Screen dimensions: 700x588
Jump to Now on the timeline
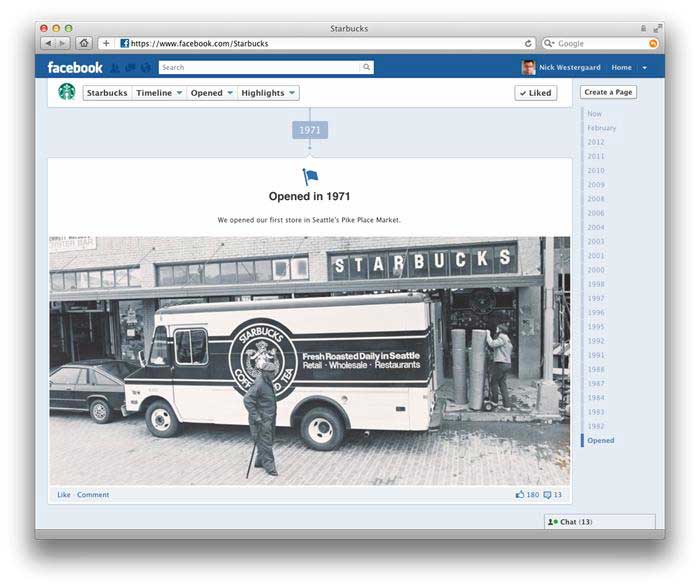tap(594, 114)
